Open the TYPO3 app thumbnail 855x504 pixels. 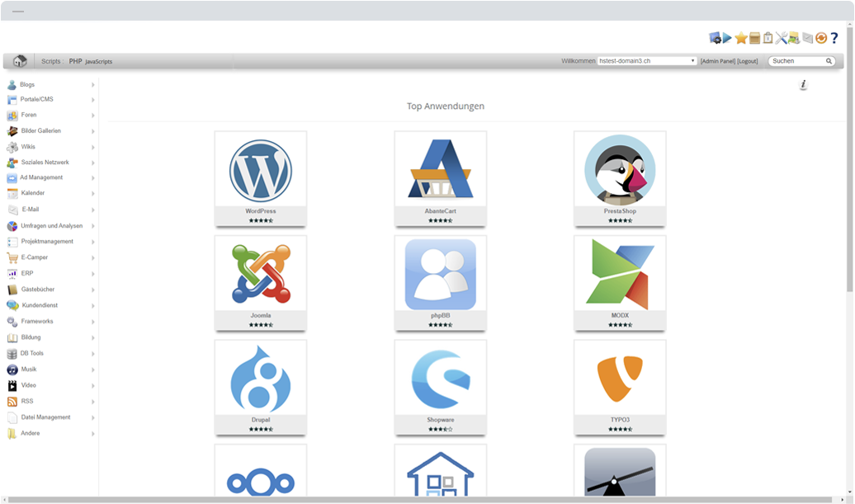coord(620,379)
